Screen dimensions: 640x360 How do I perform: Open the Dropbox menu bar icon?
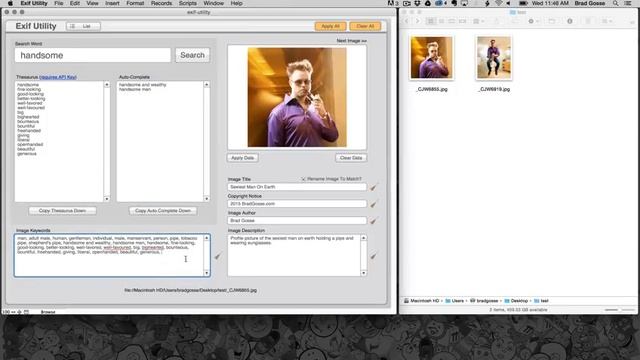(417, 3)
